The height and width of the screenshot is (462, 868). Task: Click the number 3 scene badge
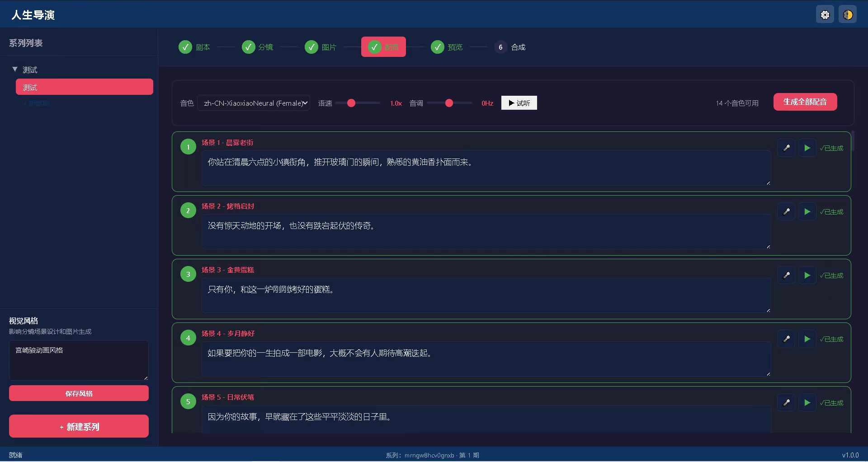pyautogui.click(x=188, y=274)
